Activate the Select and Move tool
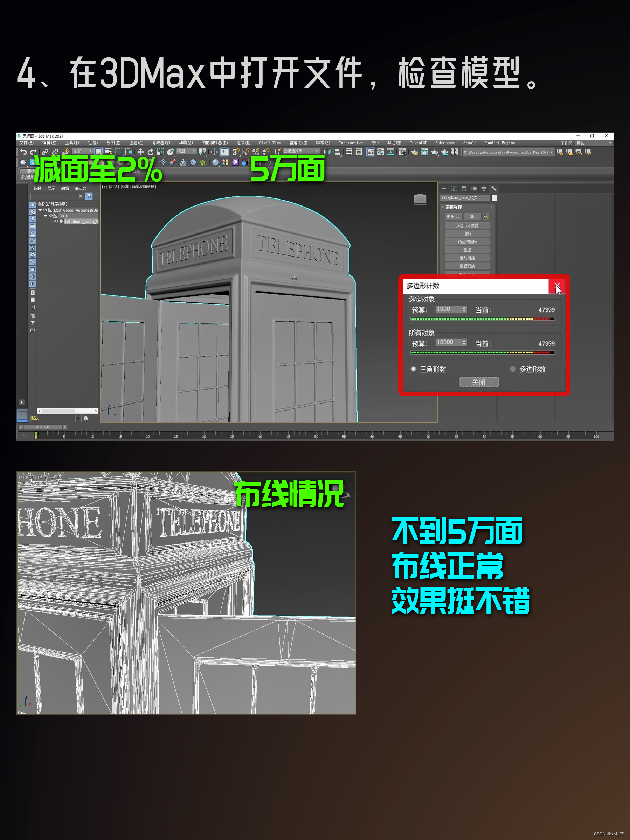 (x=141, y=152)
